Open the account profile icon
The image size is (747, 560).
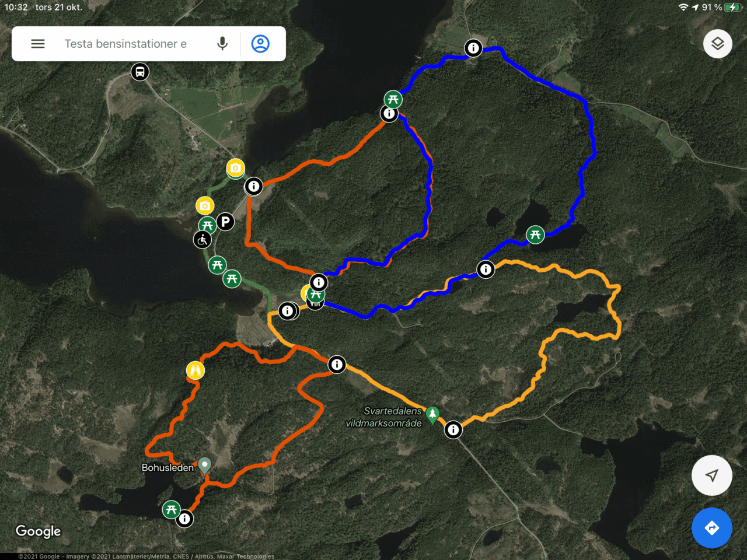click(x=260, y=44)
